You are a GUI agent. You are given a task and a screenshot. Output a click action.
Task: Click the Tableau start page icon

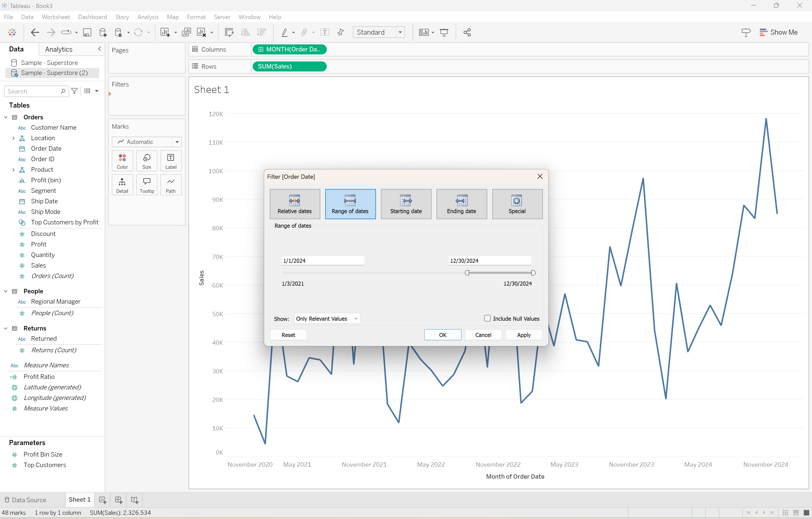[x=12, y=32]
